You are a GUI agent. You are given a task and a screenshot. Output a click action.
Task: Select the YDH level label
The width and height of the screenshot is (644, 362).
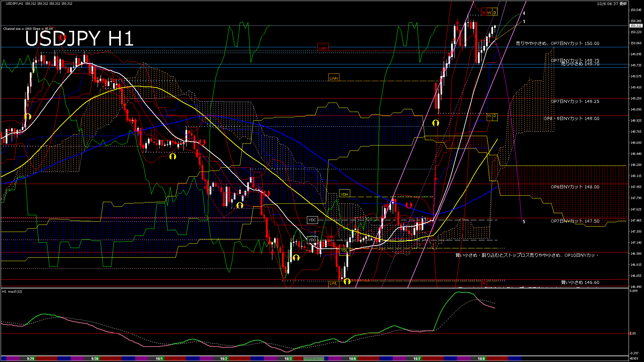pyautogui.click(x=344, y=194)
